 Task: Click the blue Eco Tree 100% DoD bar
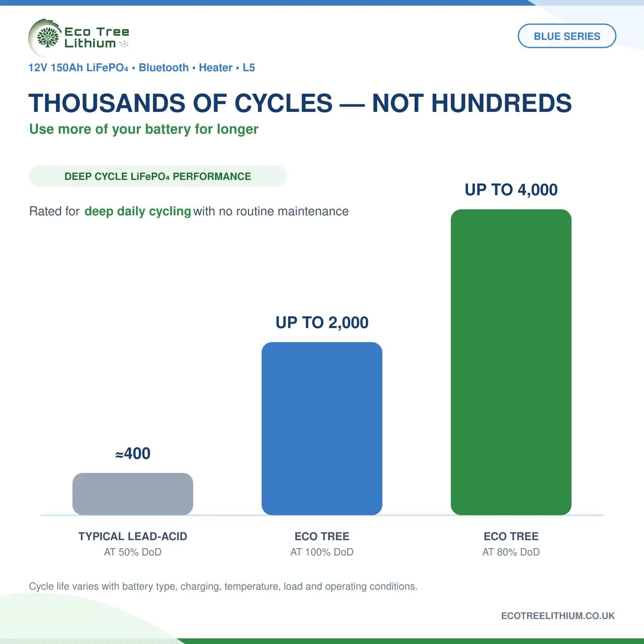click(322, 429)
